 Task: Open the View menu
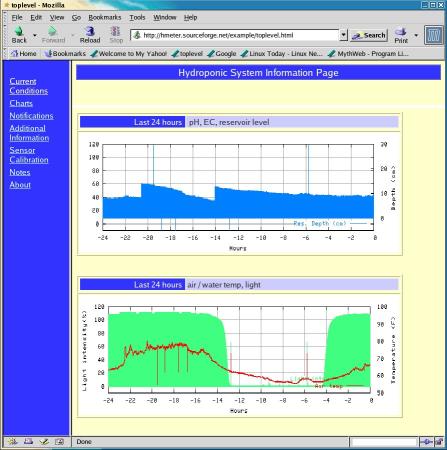click(57, 17)
